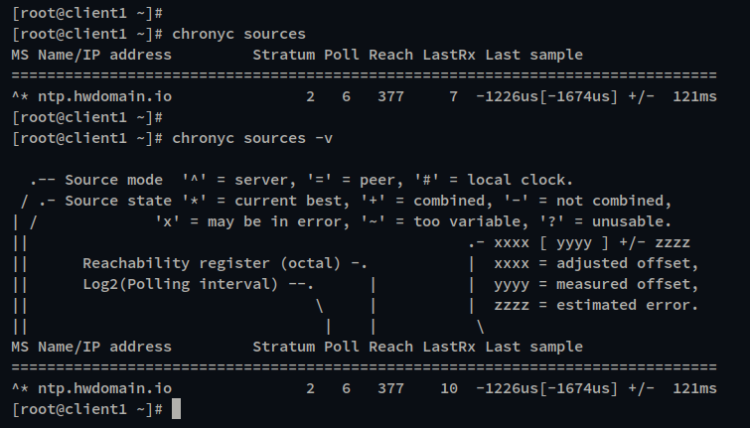Click 'zzzz = estimated error.' text
This screenshot has width=750, height=428.
click(596, 305)
